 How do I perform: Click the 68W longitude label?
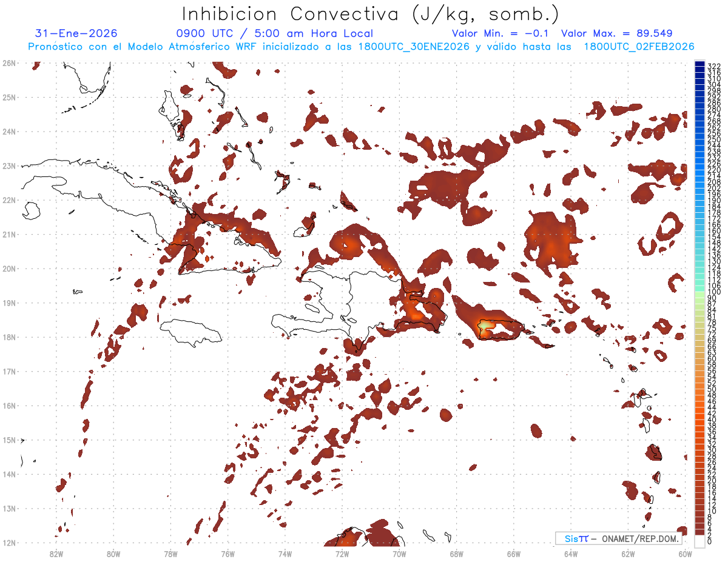[456, 554]
